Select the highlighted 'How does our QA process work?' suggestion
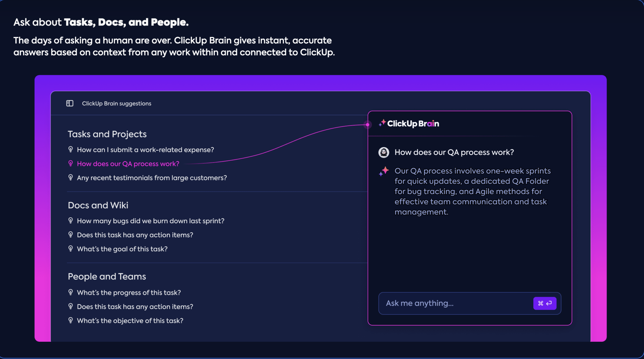Viewport: 644px width, 359px height. (x=128, y=163)
